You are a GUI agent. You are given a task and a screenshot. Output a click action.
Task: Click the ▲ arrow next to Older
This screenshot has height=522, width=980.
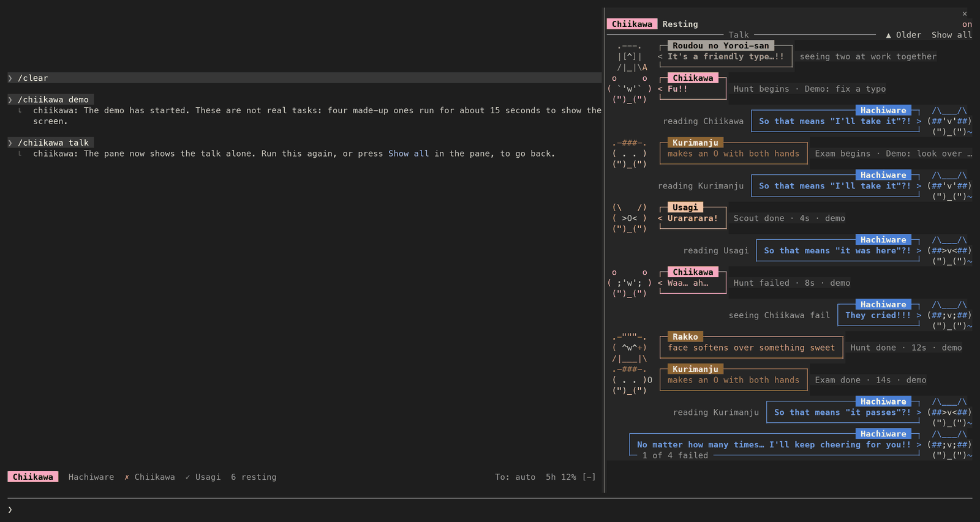(x=888, y=35)
